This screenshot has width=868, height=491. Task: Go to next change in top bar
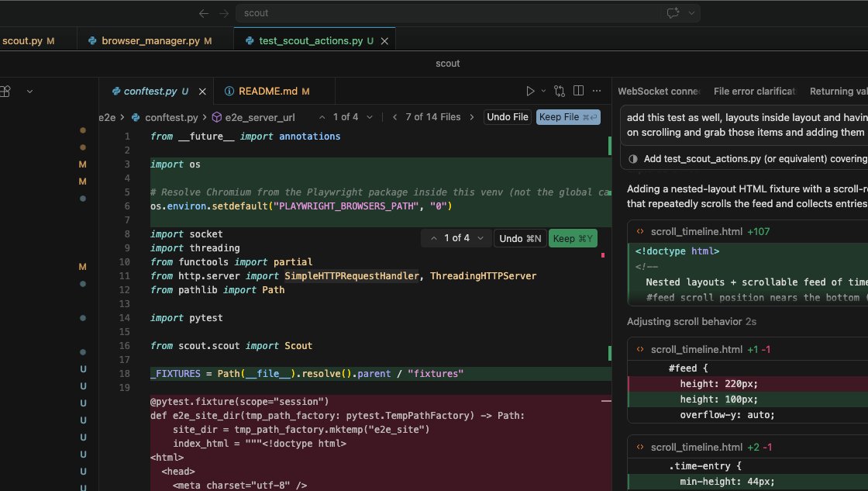coord(370,117)
